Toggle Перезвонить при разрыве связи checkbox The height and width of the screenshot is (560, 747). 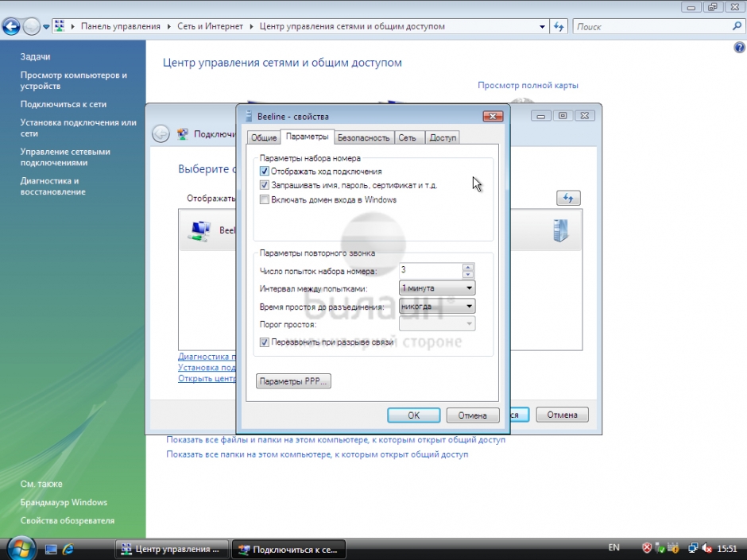click(265, 342)
